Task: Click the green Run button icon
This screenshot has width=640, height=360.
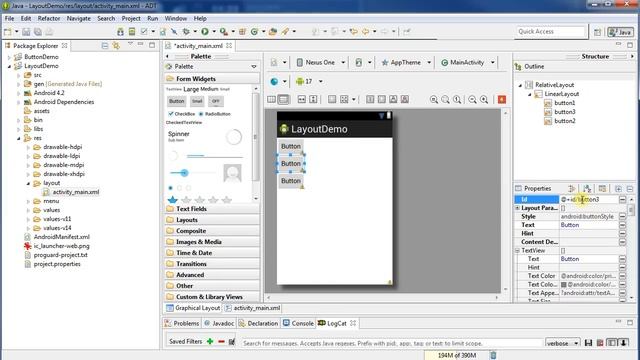Action: (x=205, y=32)
